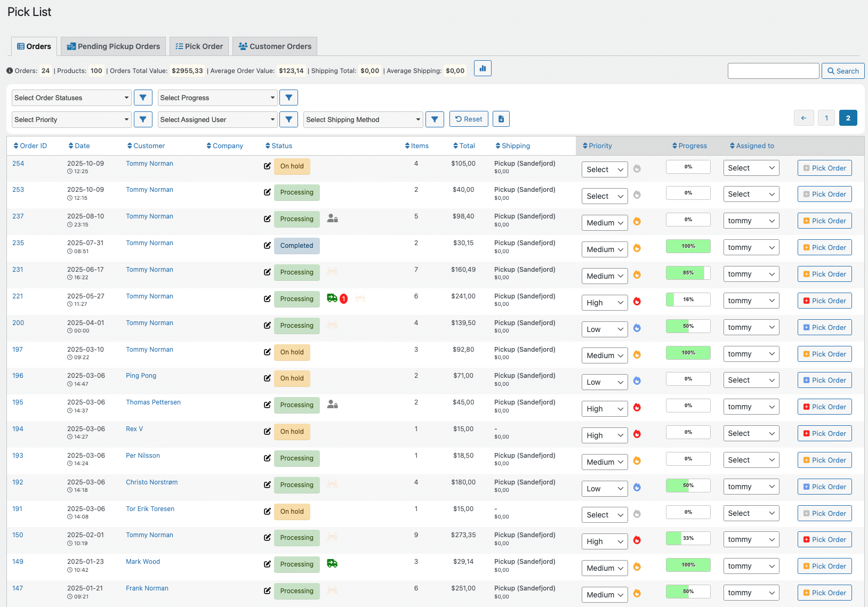Click the statistics bar chart icon

483,69
